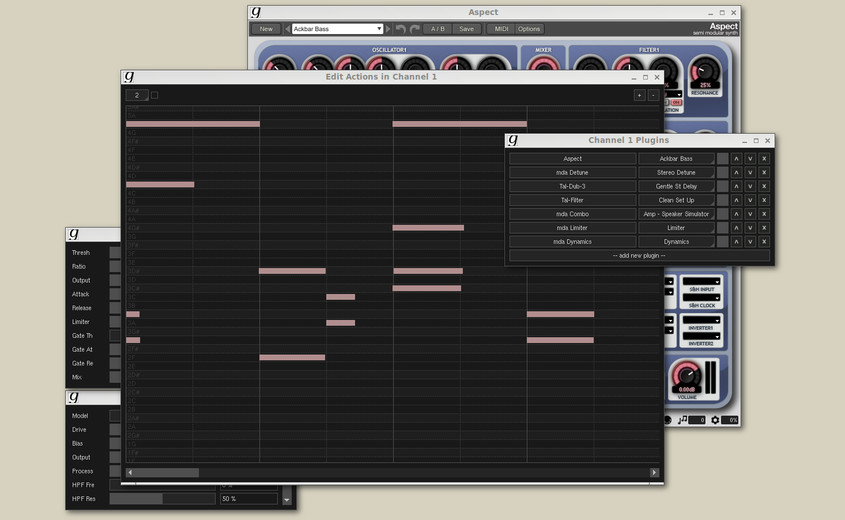Toggle bypass square for Aspect plugin

[723, 158]
